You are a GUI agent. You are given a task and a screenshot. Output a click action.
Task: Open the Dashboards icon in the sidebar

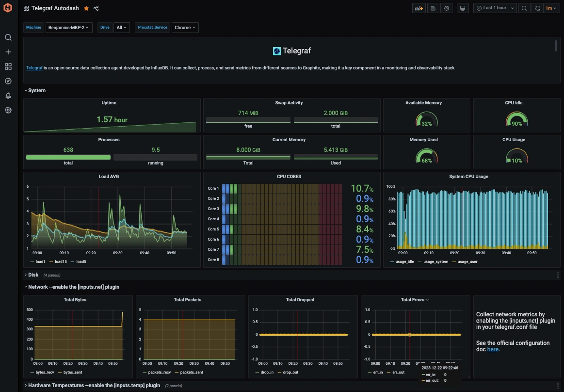click(x=8, y=66)
